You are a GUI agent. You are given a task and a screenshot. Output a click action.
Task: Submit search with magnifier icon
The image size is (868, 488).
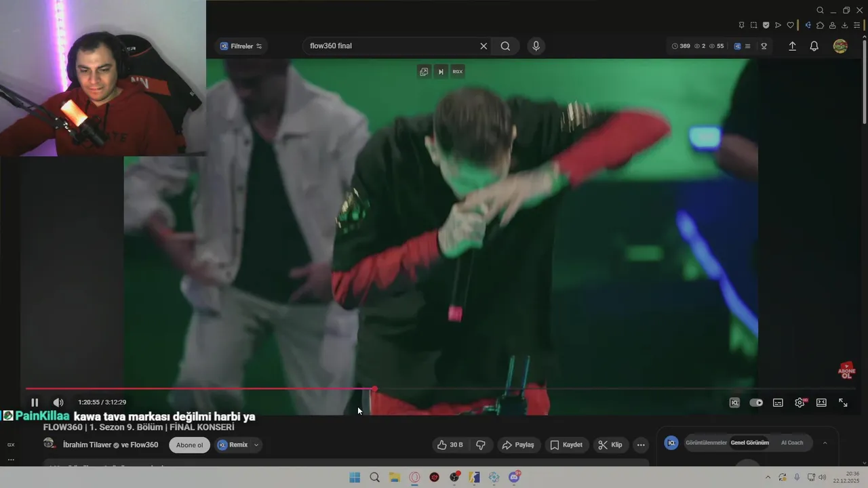505,46
